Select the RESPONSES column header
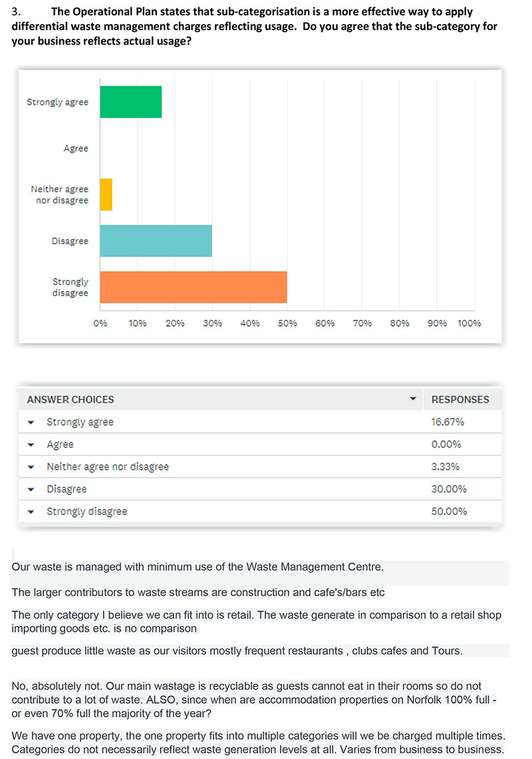This screenshot has height=759, width=532. pyautogui.click(x=460, y=399)
